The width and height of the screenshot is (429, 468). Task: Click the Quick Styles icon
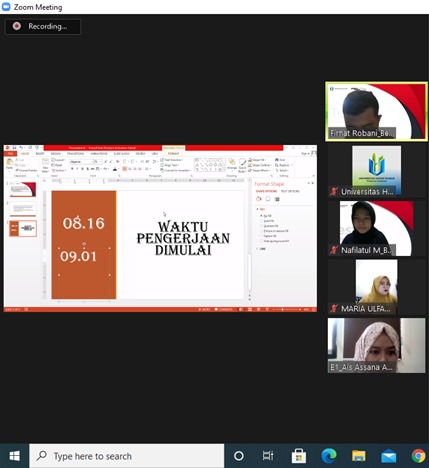click(242, 165)
